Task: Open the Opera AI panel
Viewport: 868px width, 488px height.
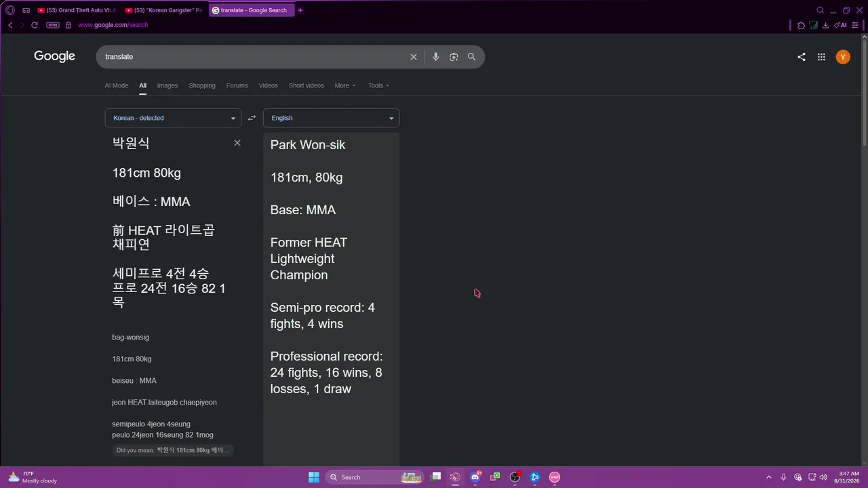Action: click(x=841, y=25)
